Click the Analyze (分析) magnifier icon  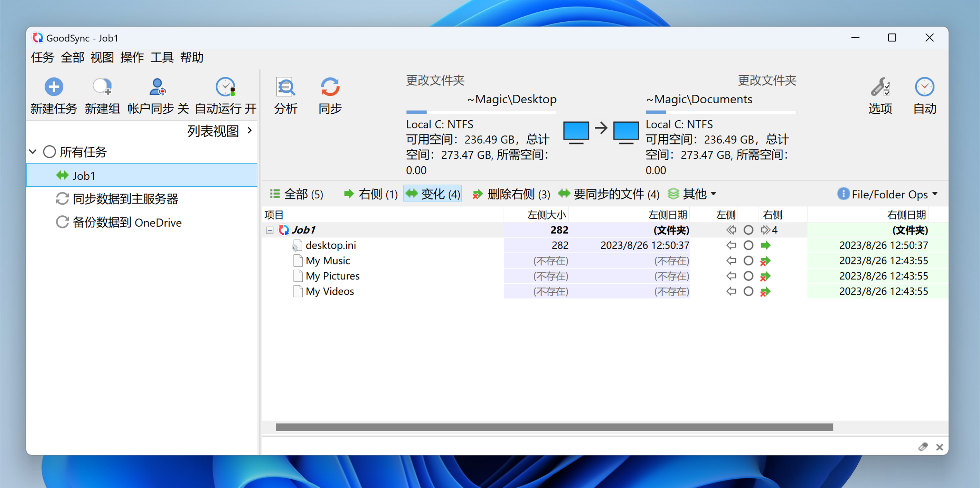click(x=285, y=87)
